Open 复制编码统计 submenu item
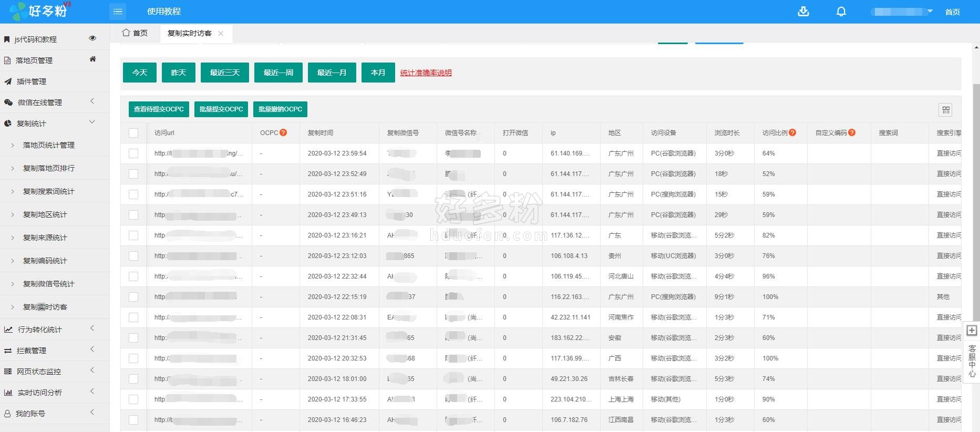 (45, 261)
